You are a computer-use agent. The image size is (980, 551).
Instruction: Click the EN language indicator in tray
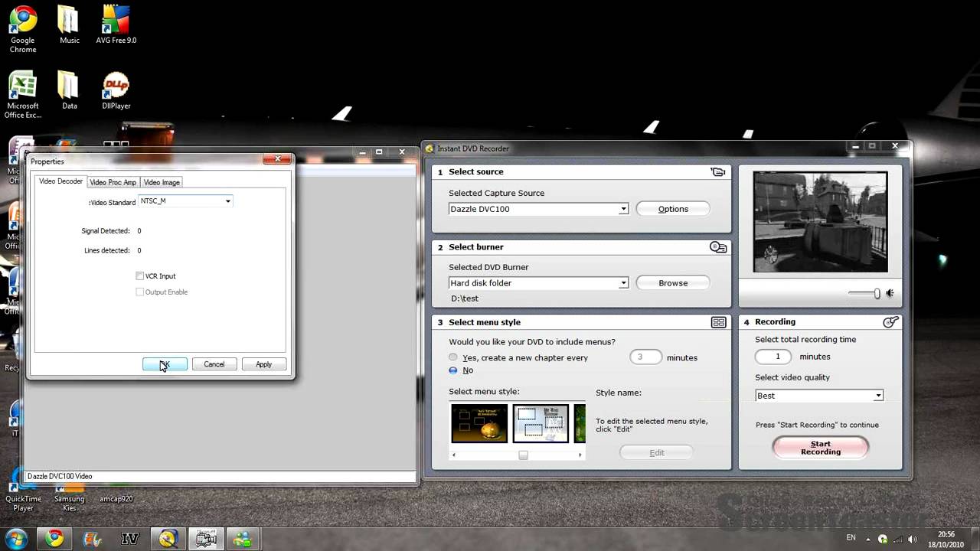tap(851, 538)
